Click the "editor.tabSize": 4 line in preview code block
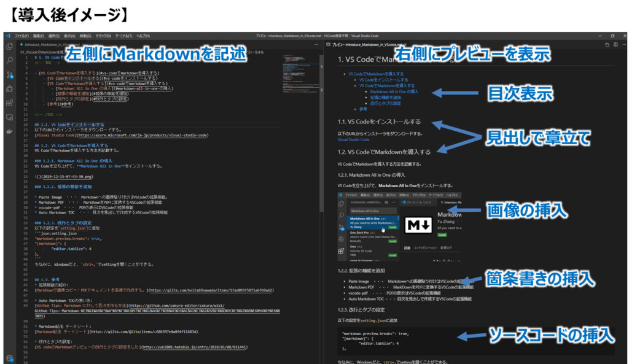The width and height of the screenshot is (629, 364). pyautogui.click(x=378, y=344)
